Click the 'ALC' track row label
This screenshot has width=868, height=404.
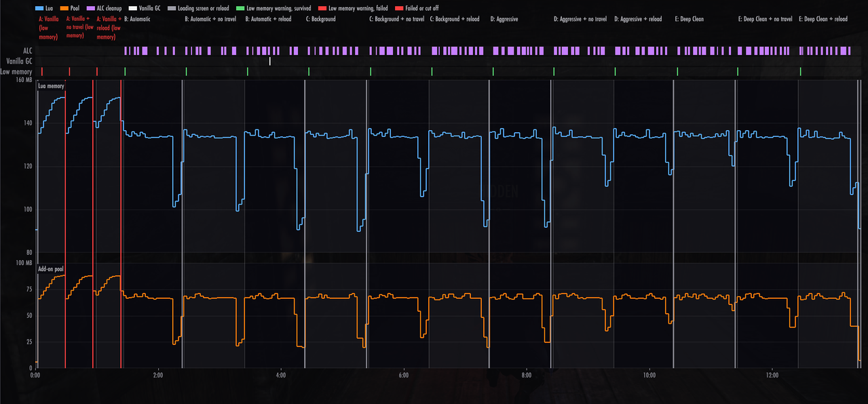pyautogui.click(x=27, y=50)
